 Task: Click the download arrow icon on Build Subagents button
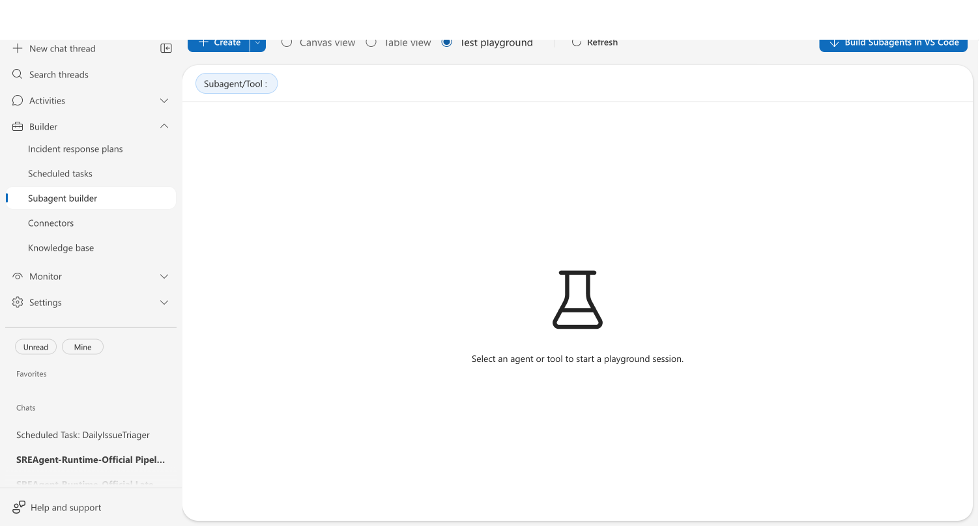click(x=833, y=43)
